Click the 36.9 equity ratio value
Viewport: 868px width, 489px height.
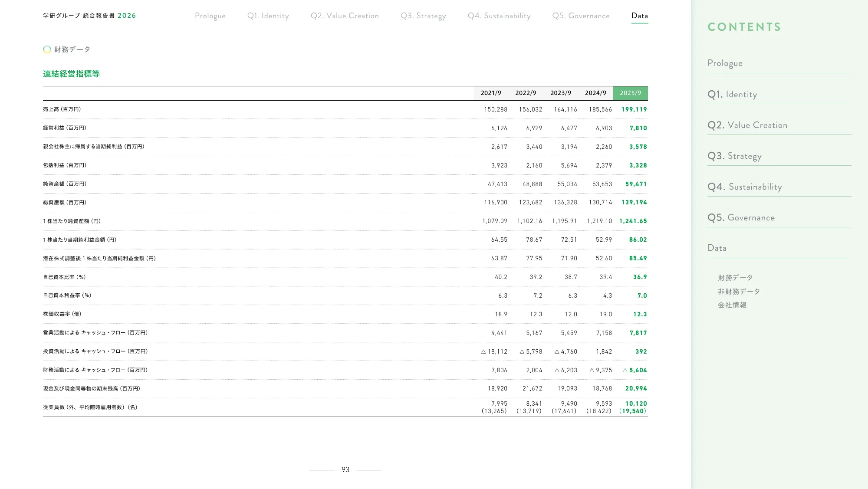point(640,277)
